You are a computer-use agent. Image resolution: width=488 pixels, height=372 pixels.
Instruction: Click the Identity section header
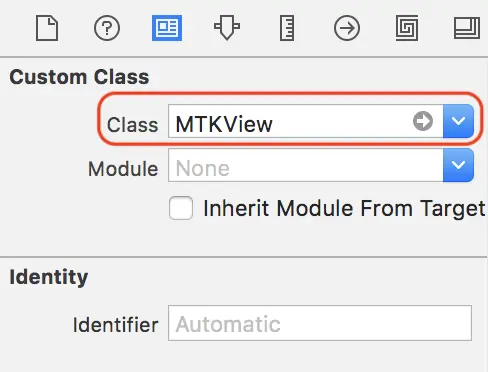click(49, 277)
